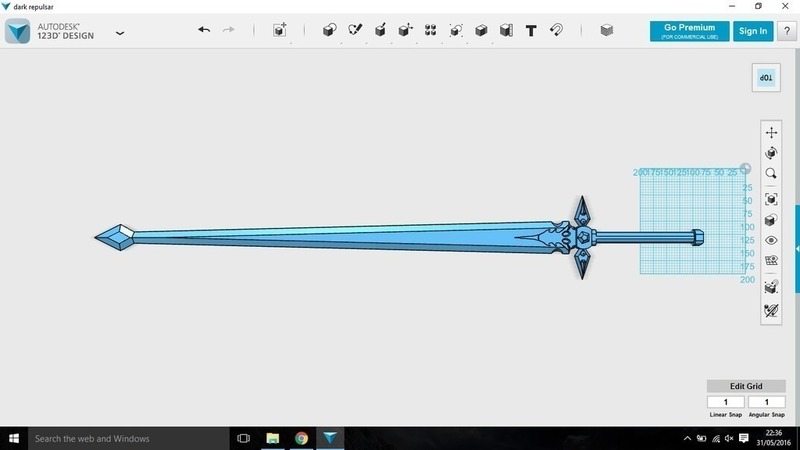Screen dimensions: 800x450
Task: Select the Orbit navigation tool
Action: tap(771, 153)
